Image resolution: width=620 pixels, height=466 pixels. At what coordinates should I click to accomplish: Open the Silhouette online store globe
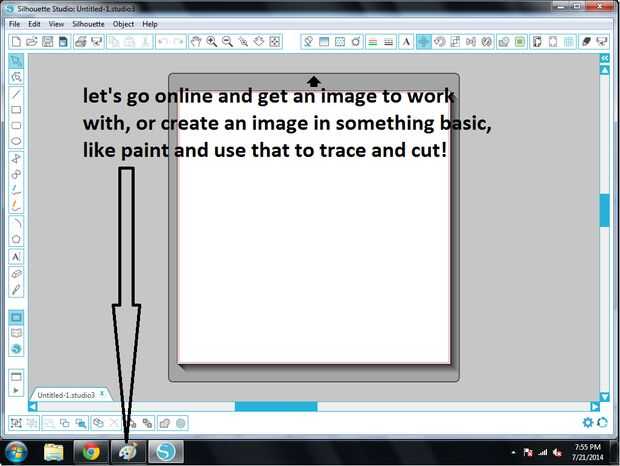[x=16, y=349]
